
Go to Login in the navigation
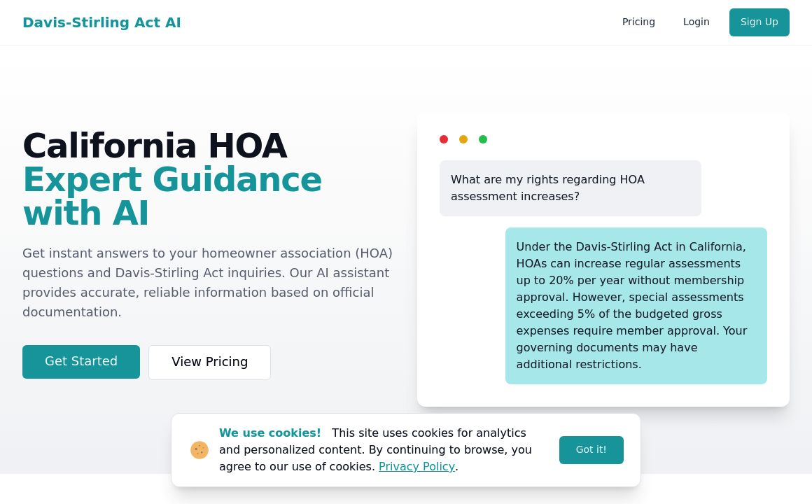pyautogui.click(x=696, y=22)
